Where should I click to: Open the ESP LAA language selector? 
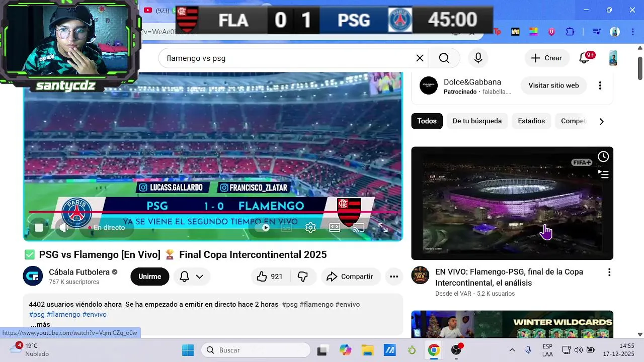tap(548, 350)
